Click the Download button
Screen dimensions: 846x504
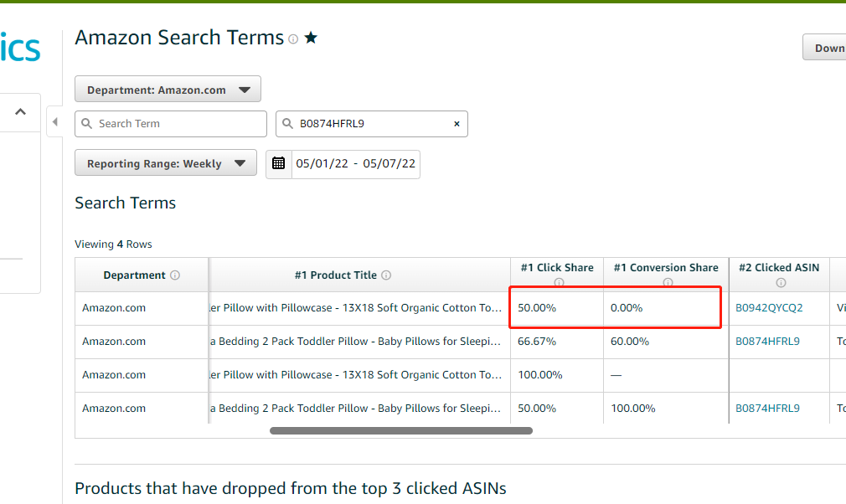[x=824, y=48]
